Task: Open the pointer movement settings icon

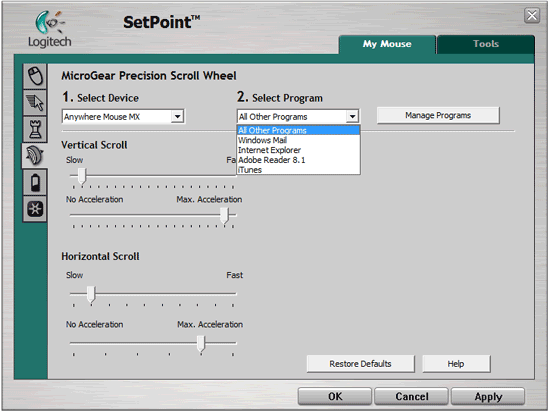Action: pos(35,103)
